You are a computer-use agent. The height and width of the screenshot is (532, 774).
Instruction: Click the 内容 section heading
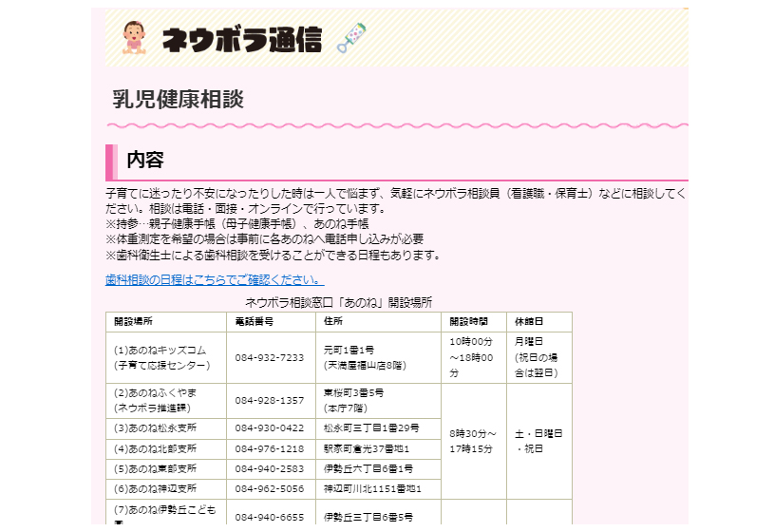[145, 161]
